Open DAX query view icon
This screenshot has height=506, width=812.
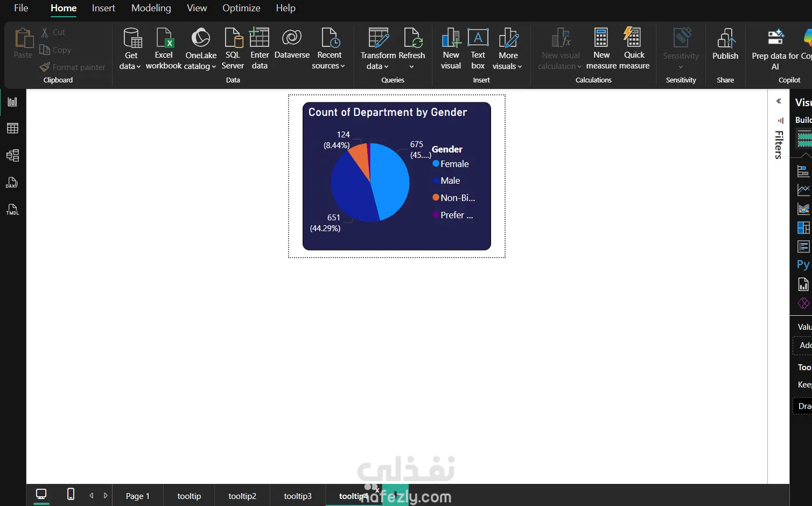point(12,183)
